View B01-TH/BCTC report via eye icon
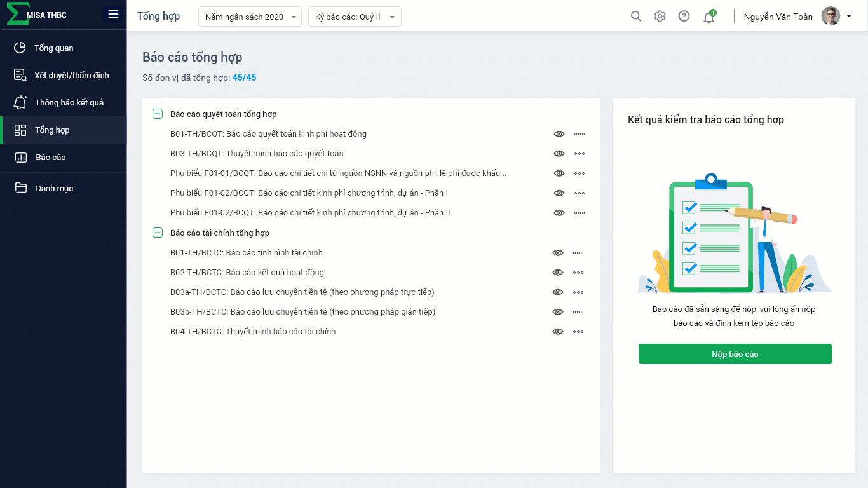Image resolution: width=868 pixels, height=488 pixels. [x=558, y=253]
